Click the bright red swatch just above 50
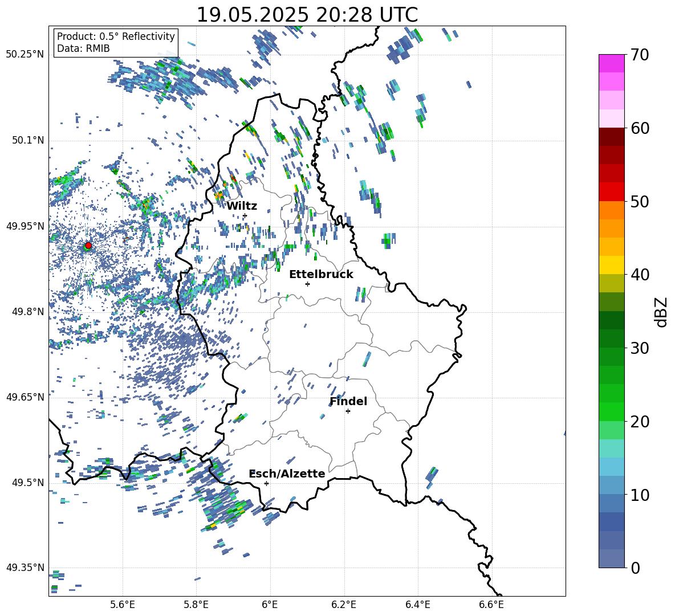The width and height of the screenshot is (675, 616). [x=611, y=192]
